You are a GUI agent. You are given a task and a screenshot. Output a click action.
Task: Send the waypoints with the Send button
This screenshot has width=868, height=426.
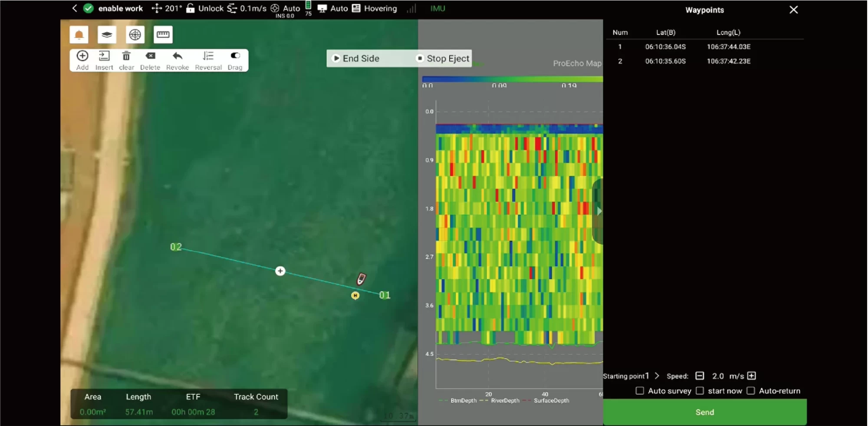(x=705, y=412)
